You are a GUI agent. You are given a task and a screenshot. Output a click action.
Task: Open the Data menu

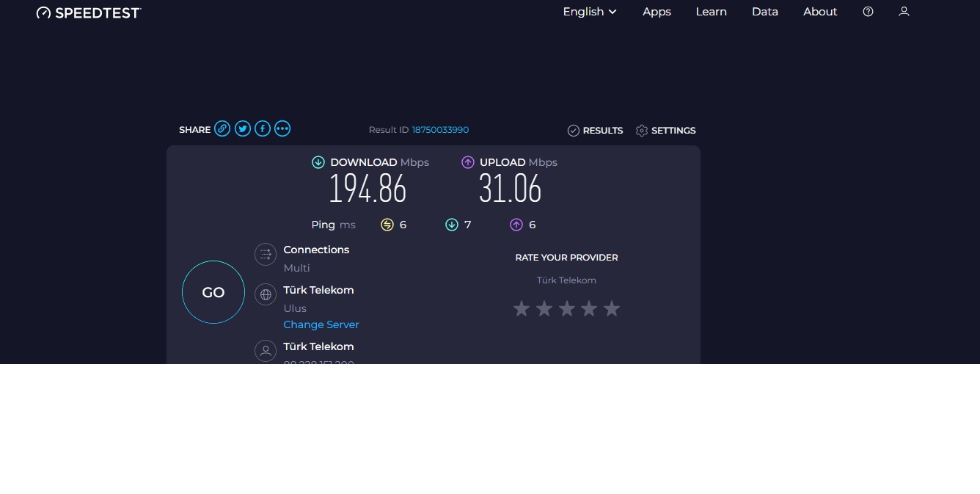[765, 12]
